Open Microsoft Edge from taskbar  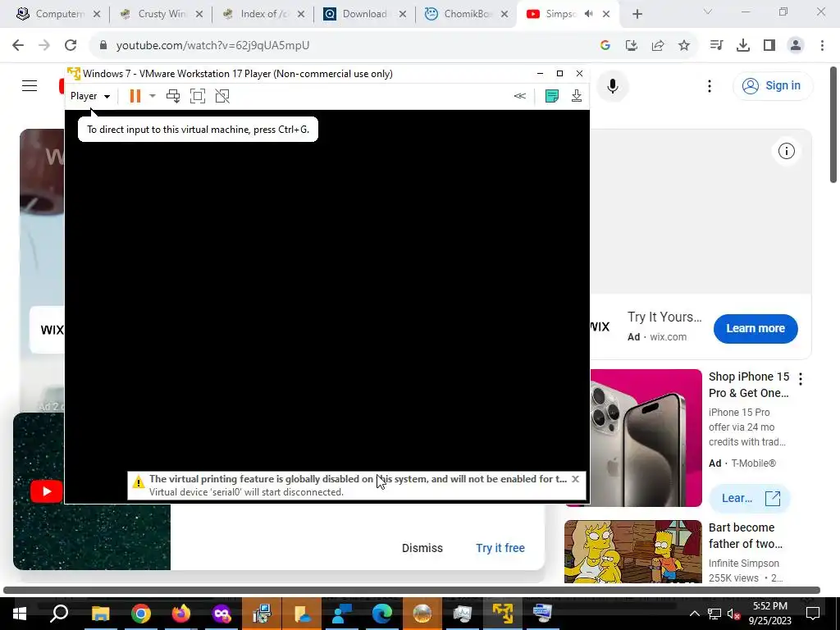(x=381, y=614)
